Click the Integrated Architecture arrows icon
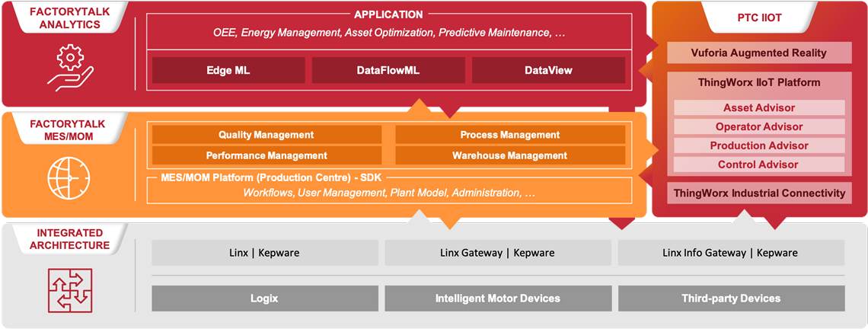This screenshot has width=868, height=329. (x=69, y=292)
